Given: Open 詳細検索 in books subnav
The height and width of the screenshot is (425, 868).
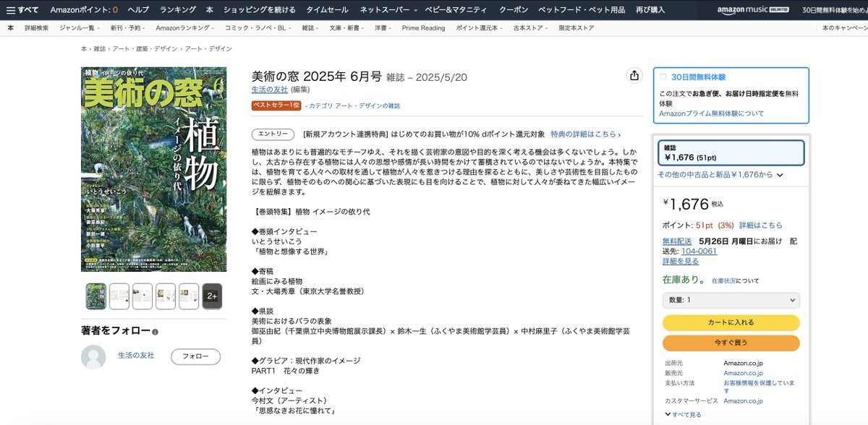Looking at the screenshot, I should pyautogui.click(x=36, y=28).
